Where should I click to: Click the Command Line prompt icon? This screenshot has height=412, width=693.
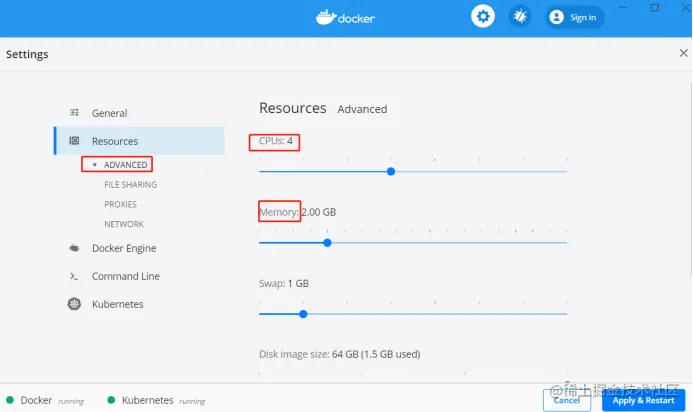[x=74, y=276]
